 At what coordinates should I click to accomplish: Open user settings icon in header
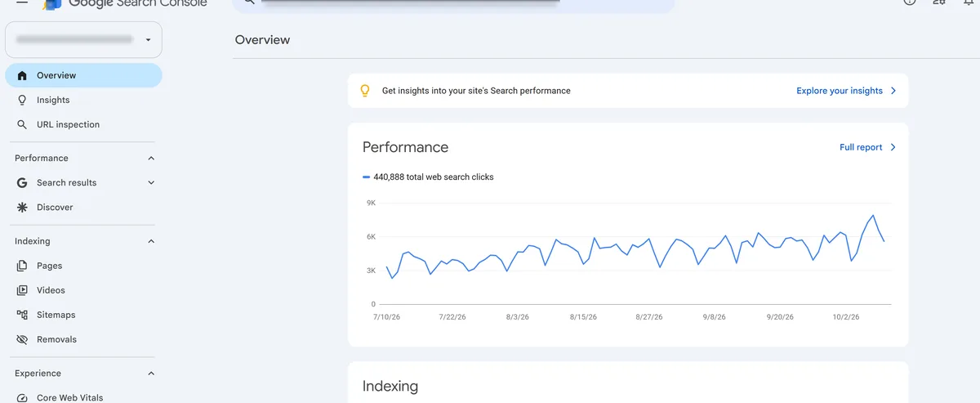click(x=939, y=2)
